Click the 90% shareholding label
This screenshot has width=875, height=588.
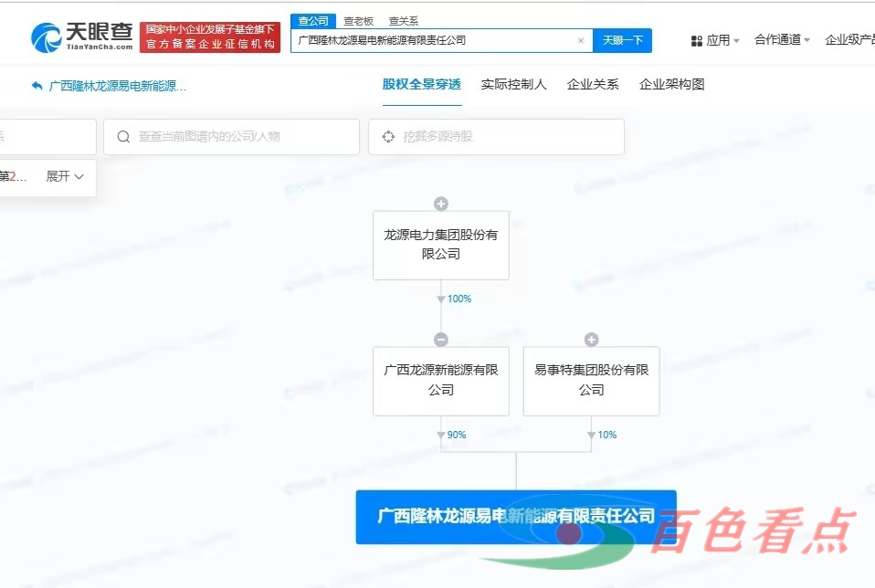[457, 436]
